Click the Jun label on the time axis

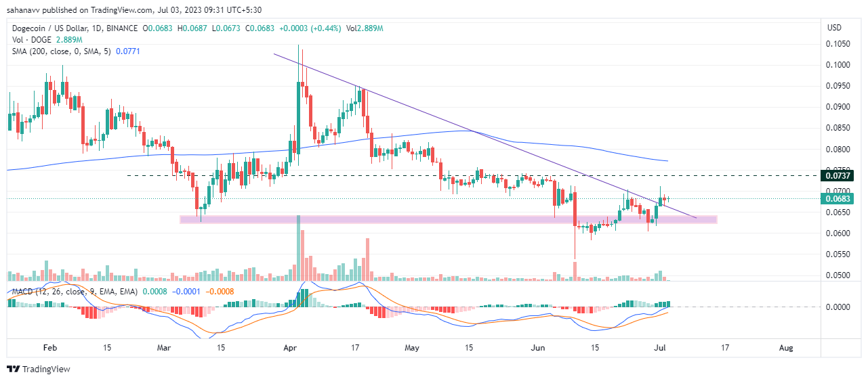point(539,348)
